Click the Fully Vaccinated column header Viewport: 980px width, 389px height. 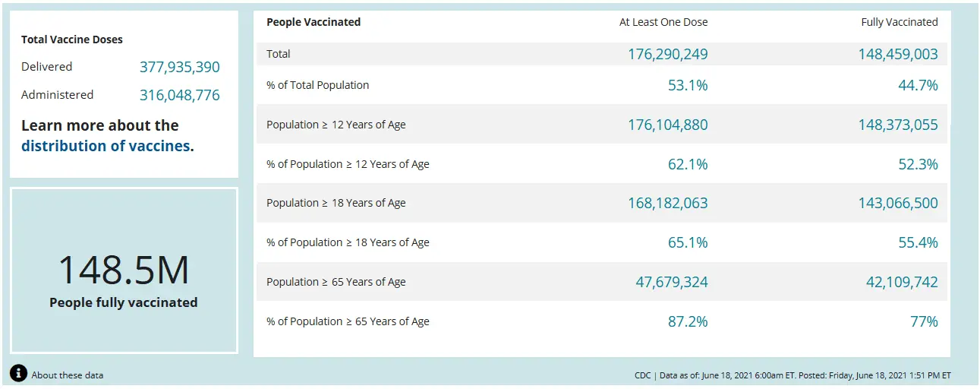[x=899, y=22]
